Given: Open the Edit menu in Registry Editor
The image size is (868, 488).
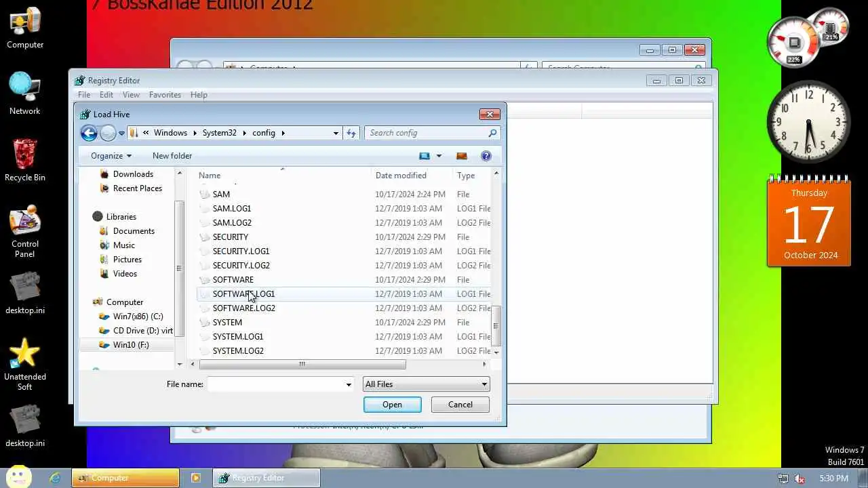Looking at the screenshot, I should click(x=106, y=95).
